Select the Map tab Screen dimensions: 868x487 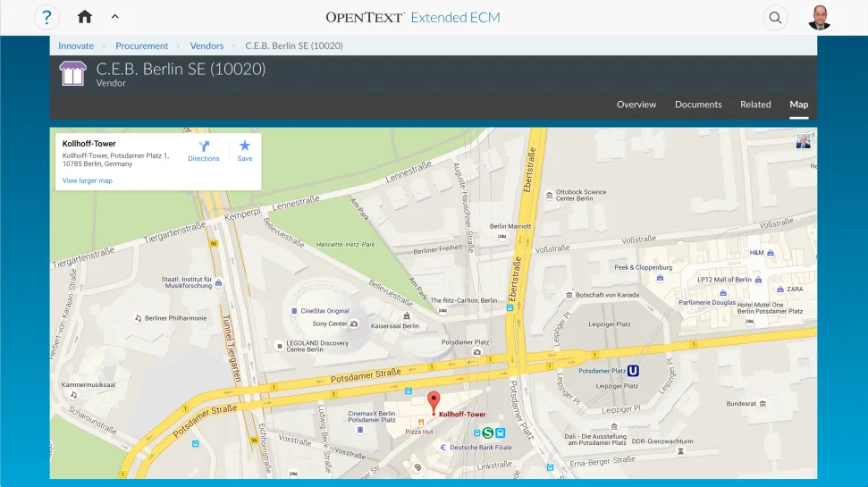pos(798,105)
